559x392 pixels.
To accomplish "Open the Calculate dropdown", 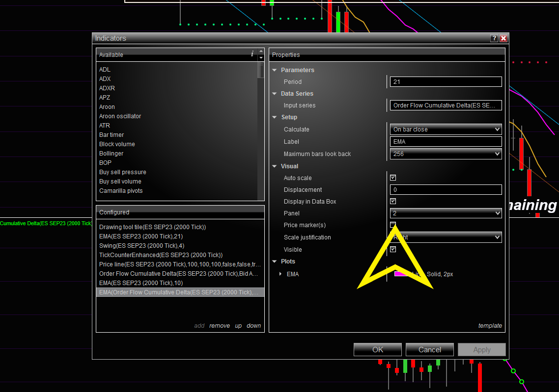I will [x=446, y=129].
